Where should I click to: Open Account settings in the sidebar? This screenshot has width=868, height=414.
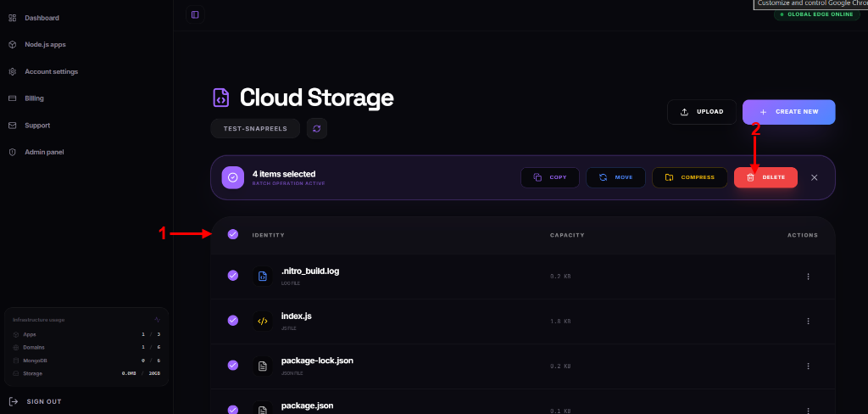click(51, 71)
